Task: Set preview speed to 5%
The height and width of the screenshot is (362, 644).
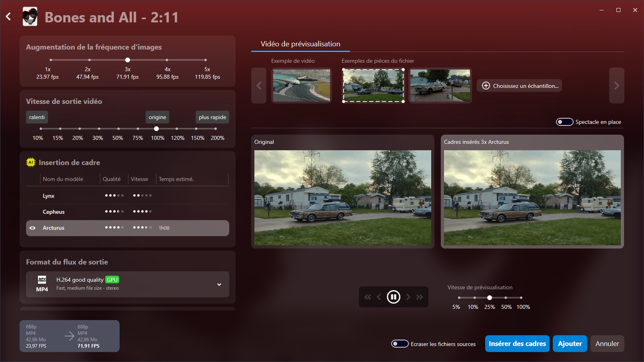Action: pos(459,298)
